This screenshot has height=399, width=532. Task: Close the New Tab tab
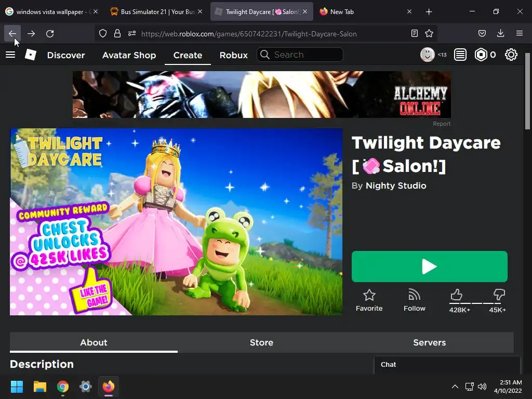tap(409, 11)
